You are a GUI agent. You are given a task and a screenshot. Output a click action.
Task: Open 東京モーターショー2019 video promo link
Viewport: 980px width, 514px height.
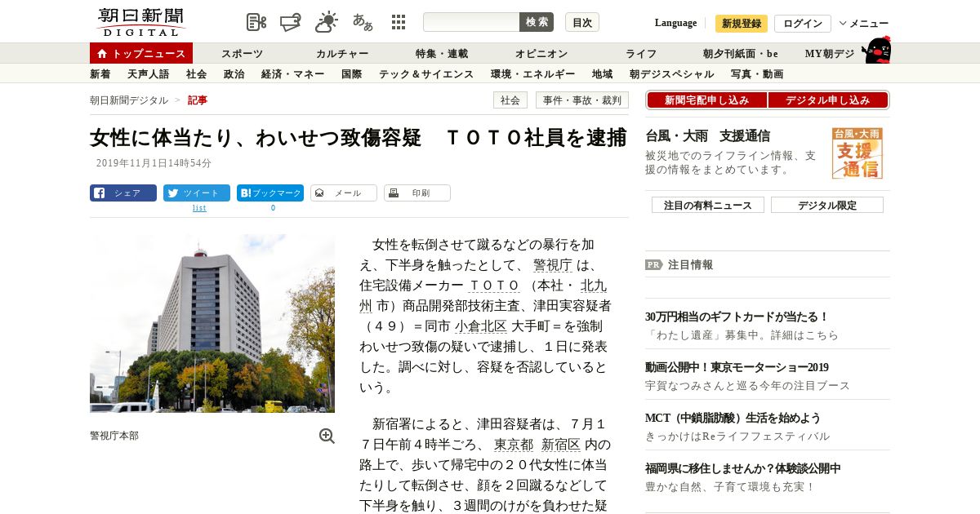click(x=737, y=367)
